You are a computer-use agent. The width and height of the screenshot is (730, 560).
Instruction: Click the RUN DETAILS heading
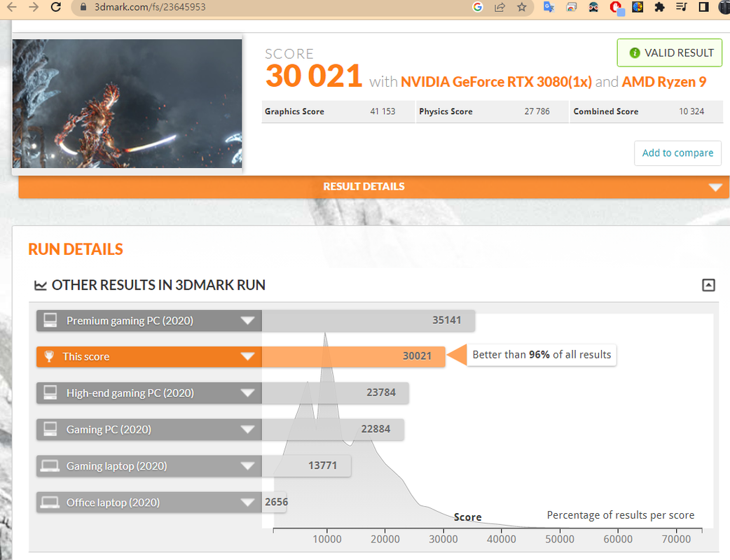(x=76, y=249)
